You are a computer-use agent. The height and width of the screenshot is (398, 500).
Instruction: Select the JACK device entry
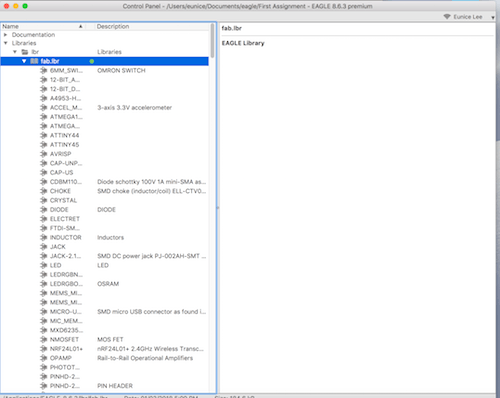pos(58,247)
